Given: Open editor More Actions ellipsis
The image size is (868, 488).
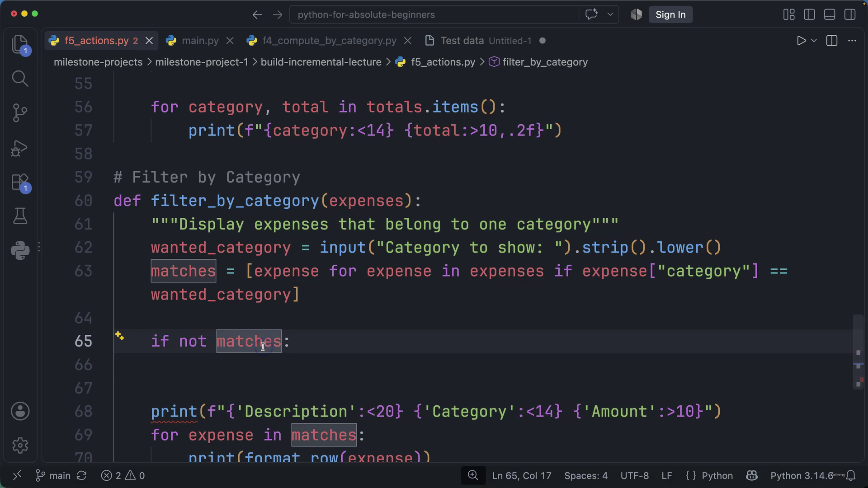Looking at the screenshot, I should click(852, 41).
